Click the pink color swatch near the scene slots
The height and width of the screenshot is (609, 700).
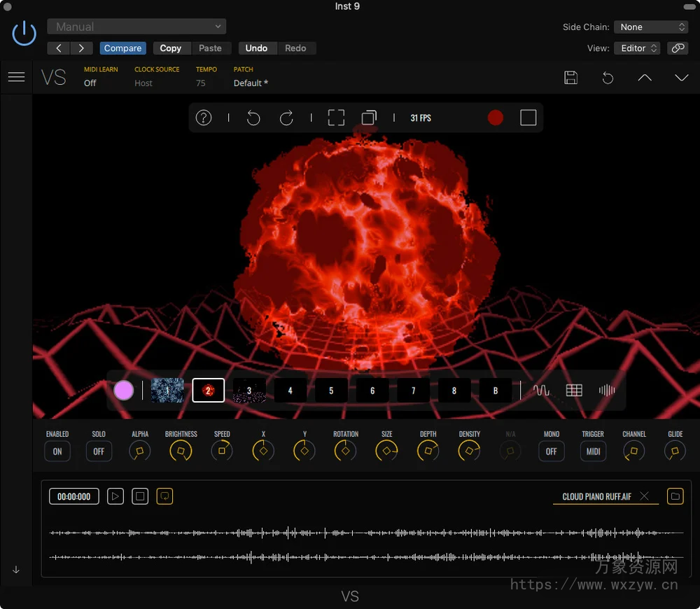click(123, 390)
